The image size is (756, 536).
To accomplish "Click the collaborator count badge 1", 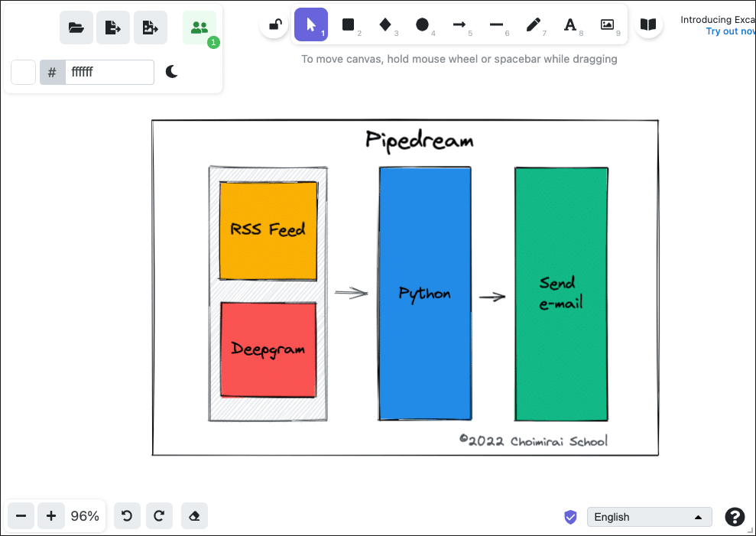I will (213, 43).
